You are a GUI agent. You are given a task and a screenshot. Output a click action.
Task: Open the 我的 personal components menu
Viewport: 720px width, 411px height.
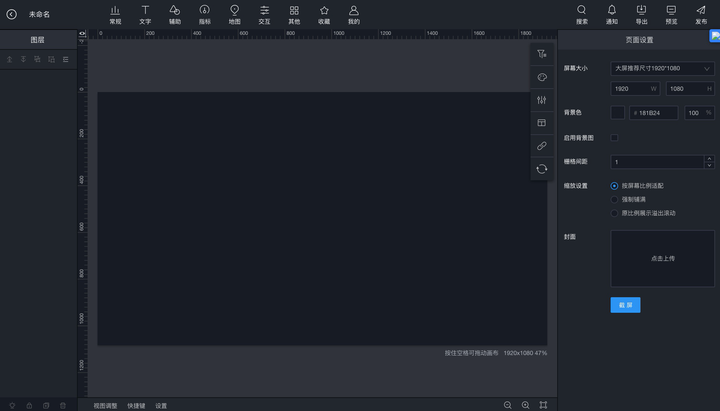coord(354,15)
